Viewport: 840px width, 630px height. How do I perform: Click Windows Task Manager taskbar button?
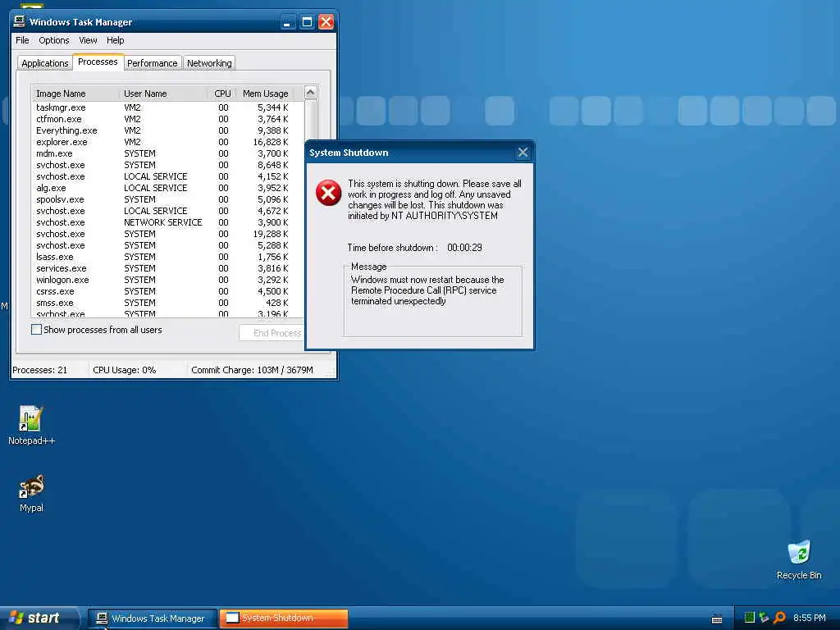pyautogui.click(x=152, y=619)
